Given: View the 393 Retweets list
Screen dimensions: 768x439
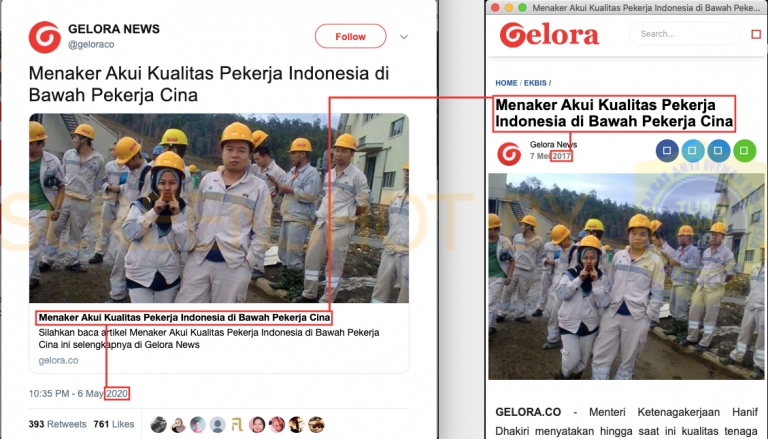Looking at the screenshot, I should [57, 424].
